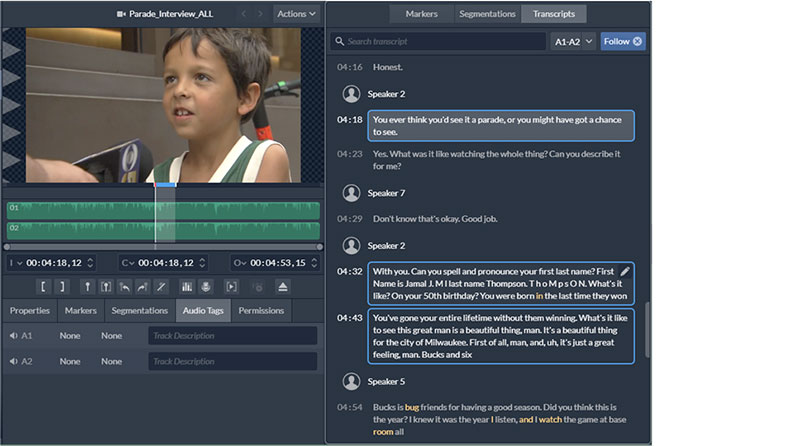Mute the A2 speaker icon

pyautogui.click(x=13, y=361)
